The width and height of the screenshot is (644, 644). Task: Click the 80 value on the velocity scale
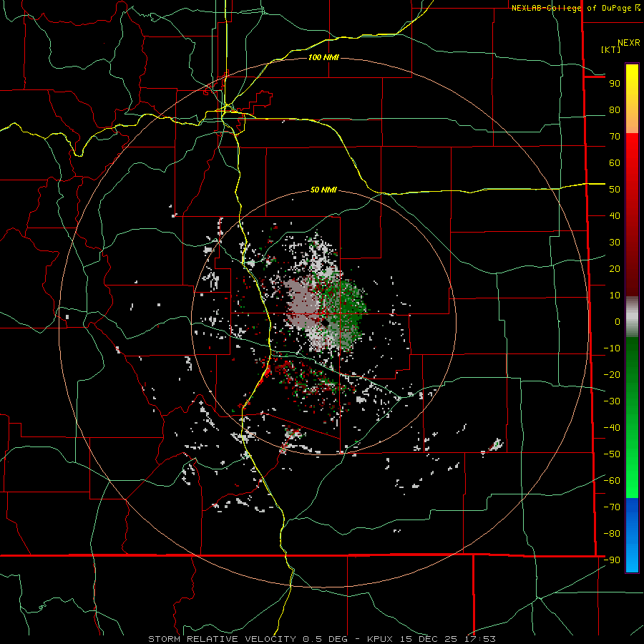pos(615,110)
